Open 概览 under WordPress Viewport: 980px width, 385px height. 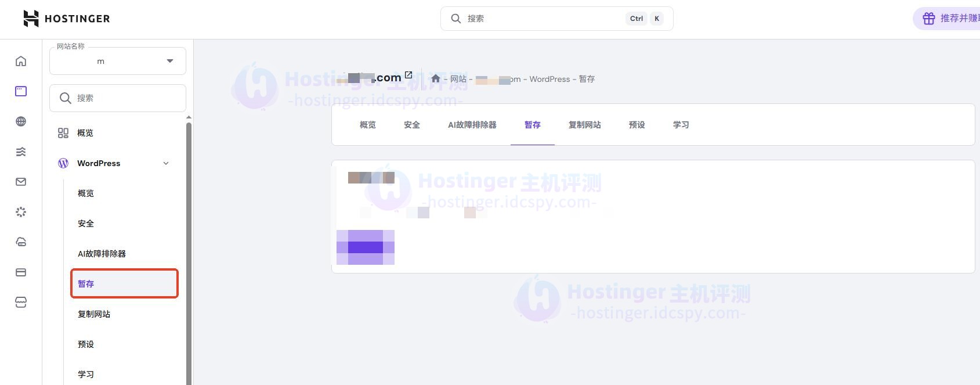(x=124, y=193)
